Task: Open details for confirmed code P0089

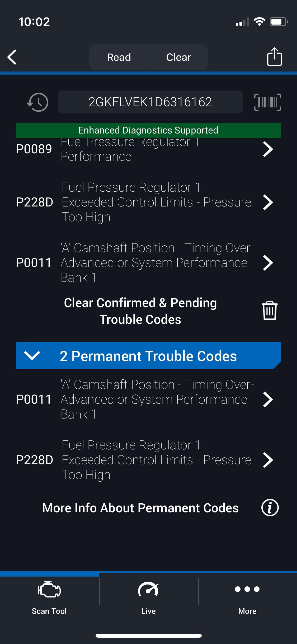Action: click(268, 149)
